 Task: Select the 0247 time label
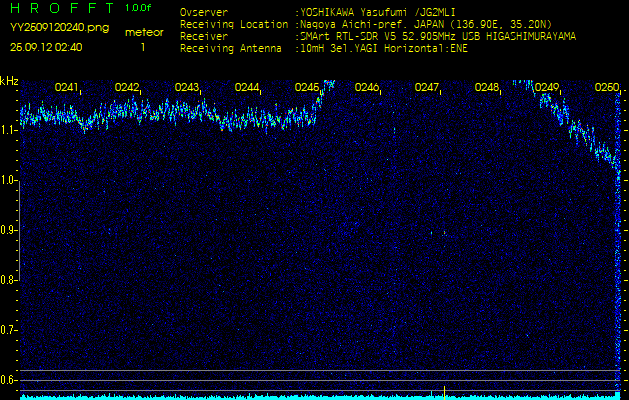[x=427, y=88]
